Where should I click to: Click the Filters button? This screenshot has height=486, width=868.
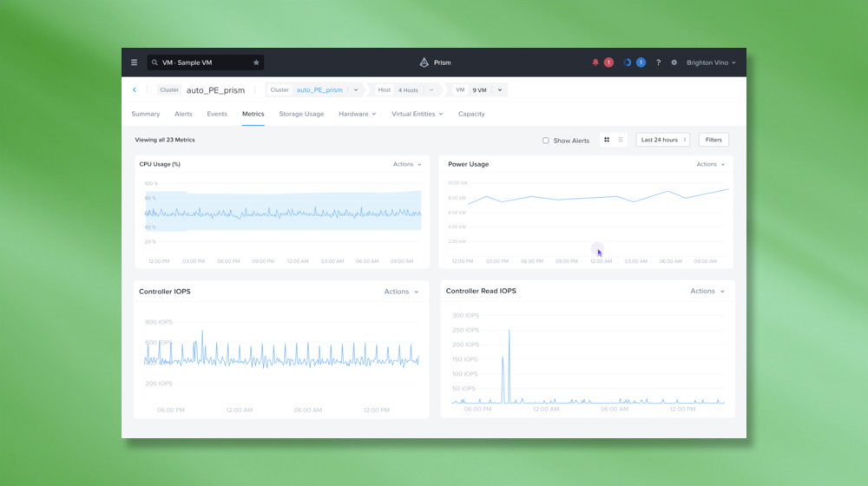(x=713, y=140)
